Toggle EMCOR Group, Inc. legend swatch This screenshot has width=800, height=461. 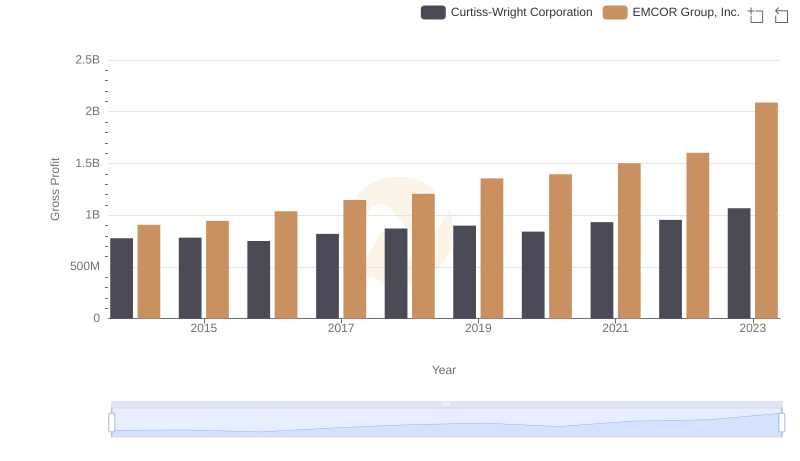pos(615,12)
